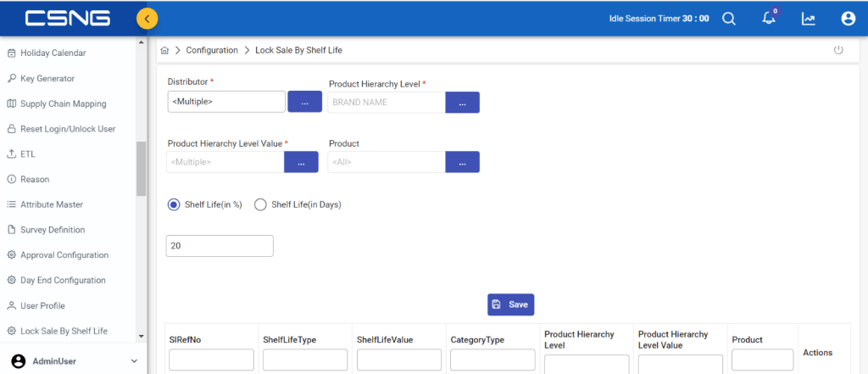Click the ShelfLifeValue column filter box

tap(399, 360)
